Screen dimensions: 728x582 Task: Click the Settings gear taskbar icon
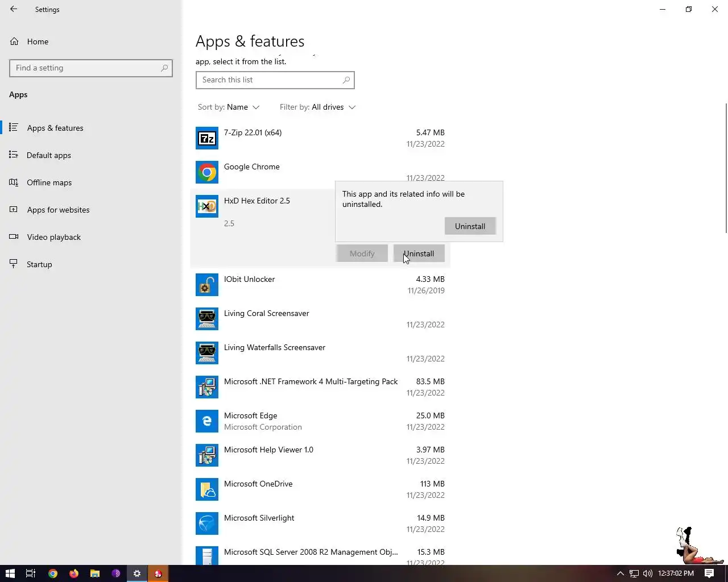click(x=136, y=573)
